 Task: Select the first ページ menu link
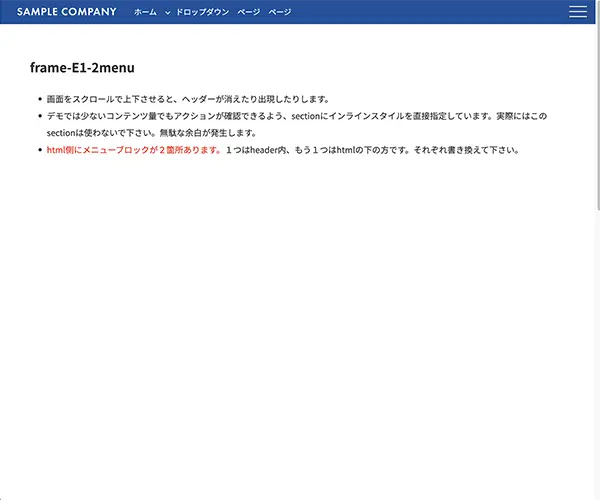(248, 12)
